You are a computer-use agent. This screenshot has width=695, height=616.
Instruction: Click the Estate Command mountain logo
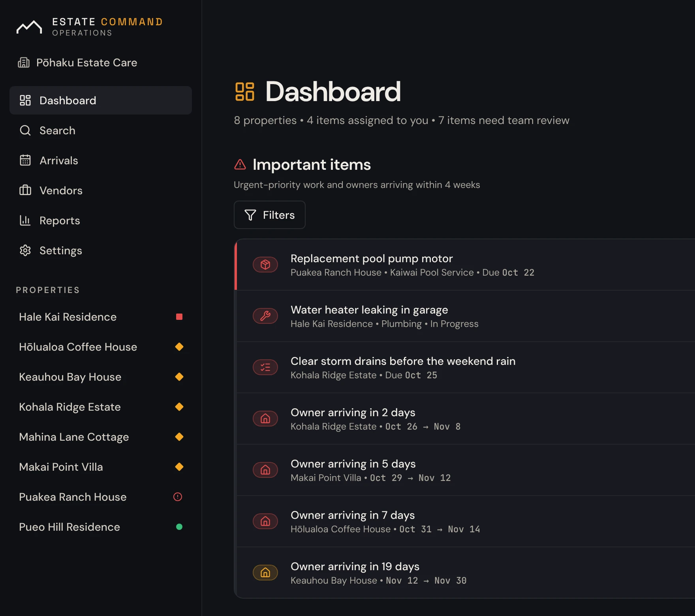pyautogui.click(x=29, y=27)
